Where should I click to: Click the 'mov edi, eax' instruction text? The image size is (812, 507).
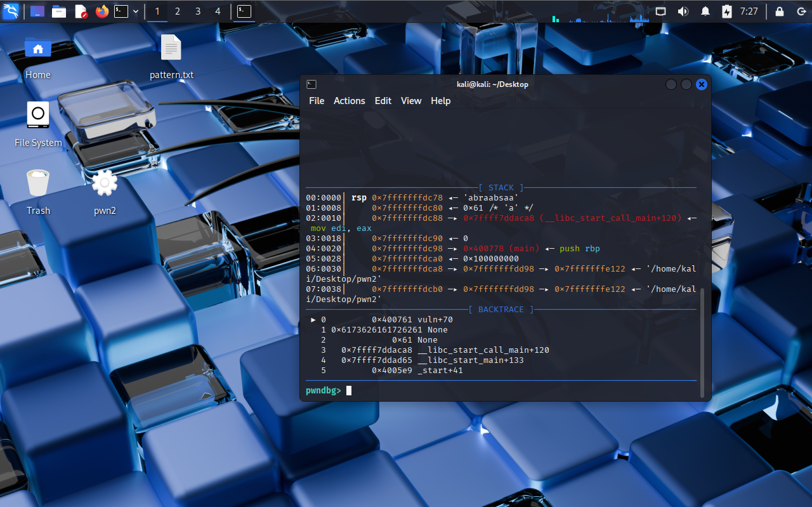pos(341,228)
